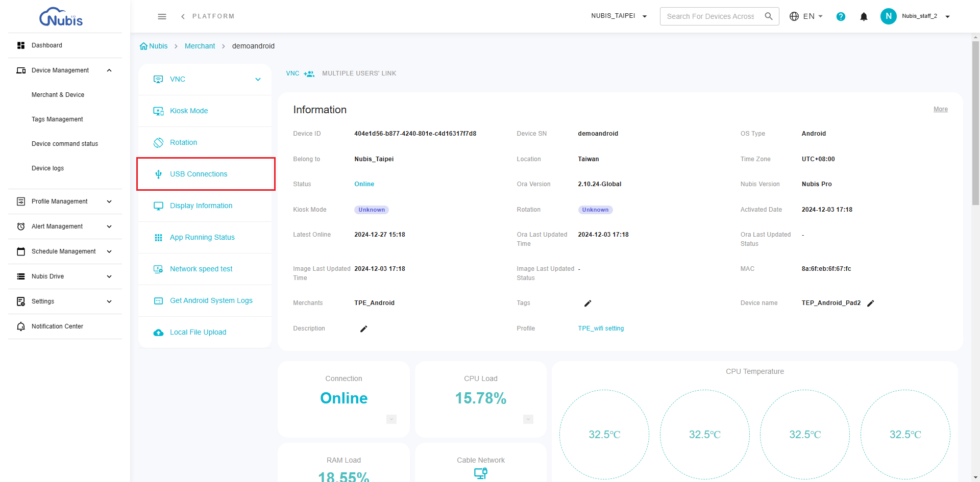Open Local File Upload
980x482 pixels.
point(205,332)
